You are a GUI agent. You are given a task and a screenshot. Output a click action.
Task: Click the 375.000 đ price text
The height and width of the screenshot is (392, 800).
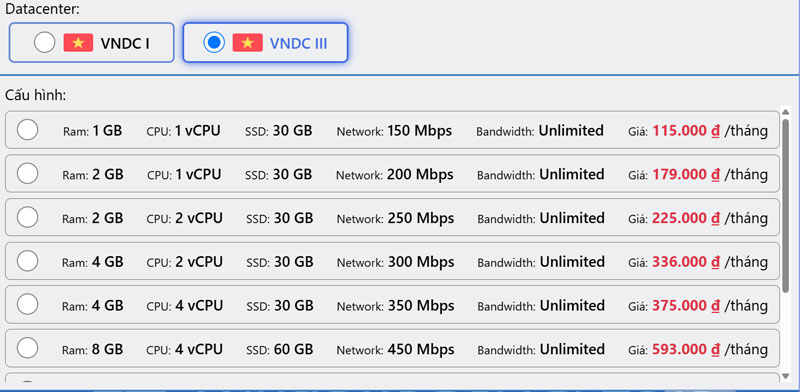686,306
